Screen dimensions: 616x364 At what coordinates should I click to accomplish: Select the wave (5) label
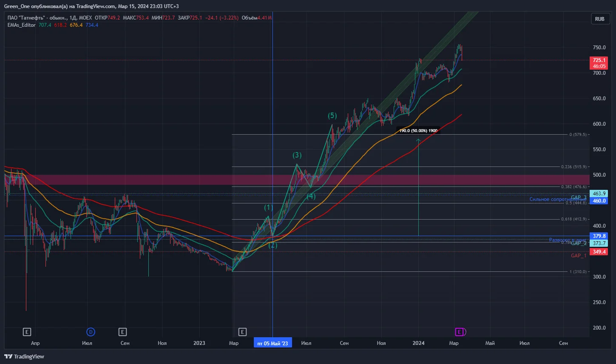332,116
